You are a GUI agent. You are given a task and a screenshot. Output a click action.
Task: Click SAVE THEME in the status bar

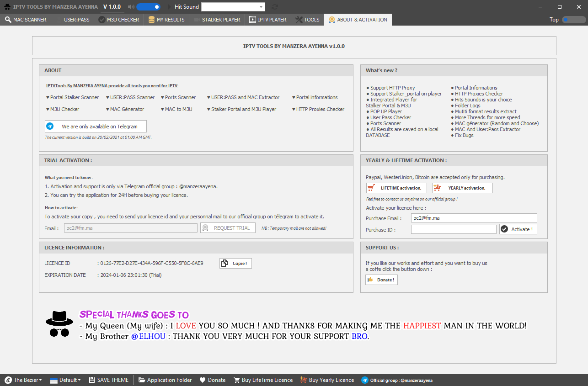click(x=109, y=380)
